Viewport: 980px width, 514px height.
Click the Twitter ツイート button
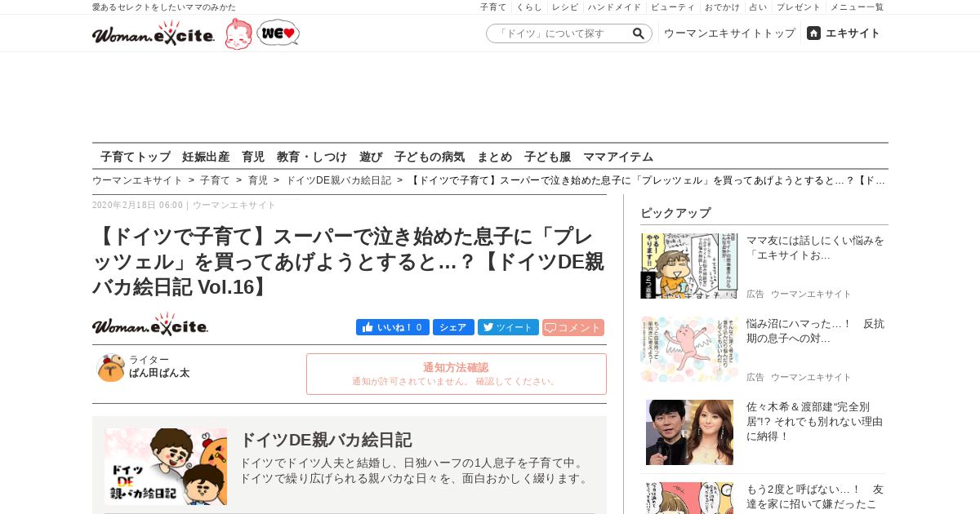[508, 327]
